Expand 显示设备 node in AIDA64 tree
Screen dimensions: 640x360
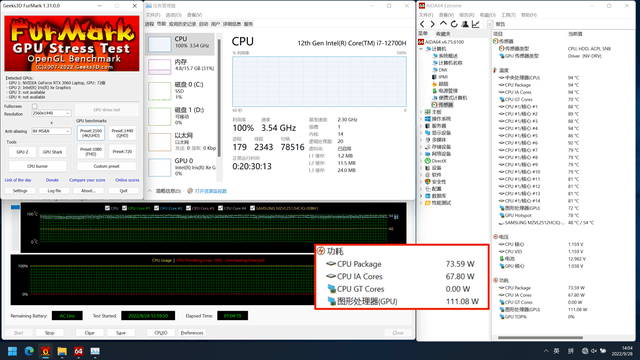(x=421, y=133)
